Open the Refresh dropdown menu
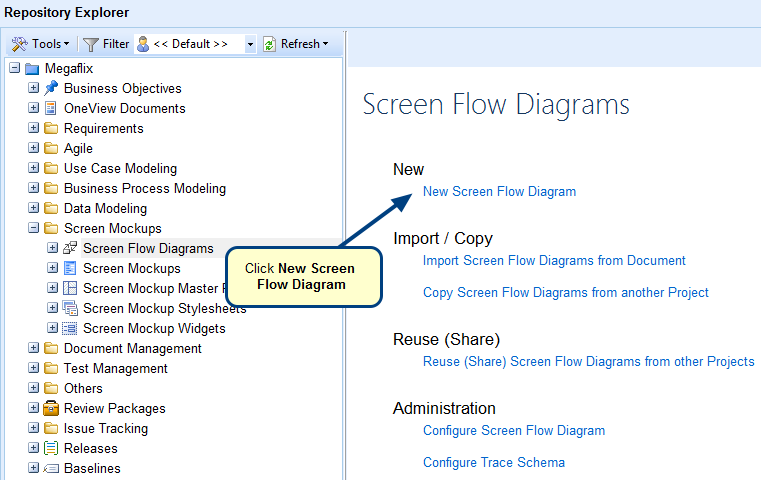 click(295, 44)
